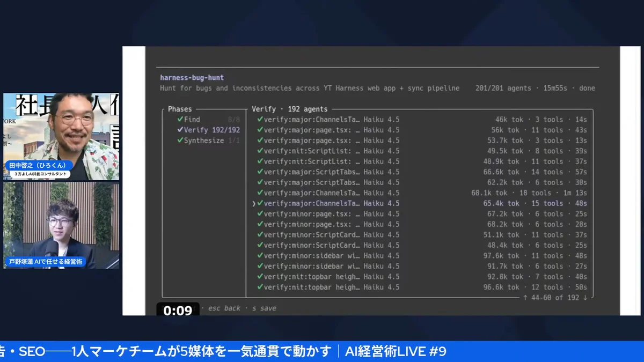Select the agent row with 68.1k tok
Screen dimensions: 644x362
pyautogui.click(x=422, y=193)
